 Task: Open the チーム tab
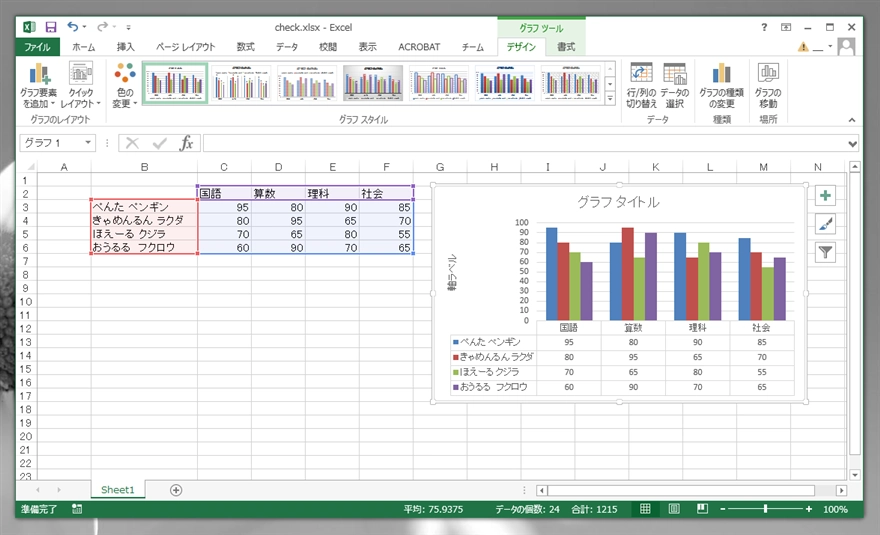473,47
